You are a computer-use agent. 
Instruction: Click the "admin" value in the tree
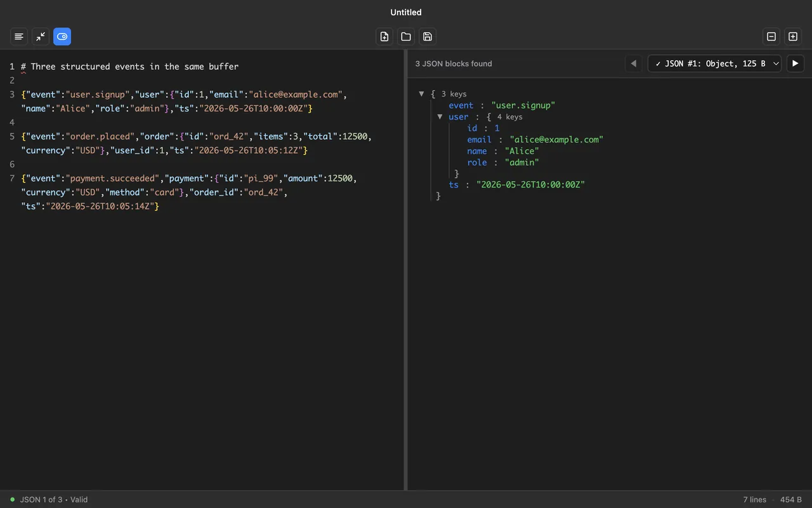click(x=521, y=163)
